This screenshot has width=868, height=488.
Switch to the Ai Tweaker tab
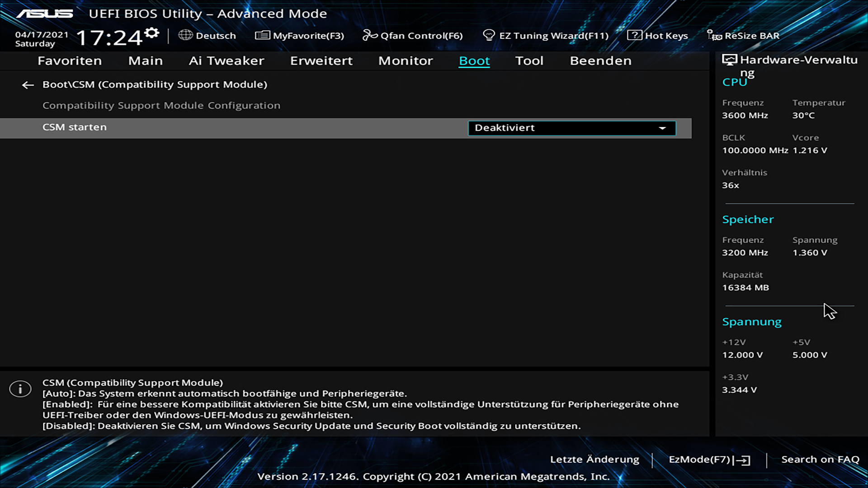[226, 61]
